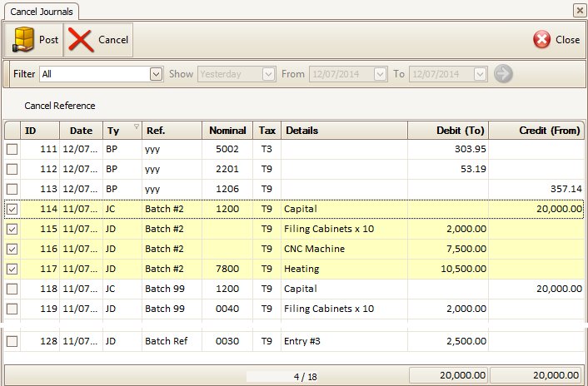The image size is (588, 386).
Task: Close the tab with top-right X
Action: pos(580,11)
